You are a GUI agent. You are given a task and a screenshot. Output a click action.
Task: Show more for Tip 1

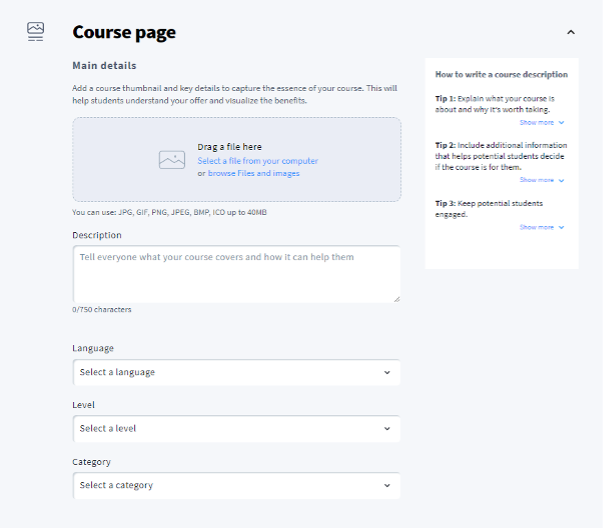pos(537,123)
